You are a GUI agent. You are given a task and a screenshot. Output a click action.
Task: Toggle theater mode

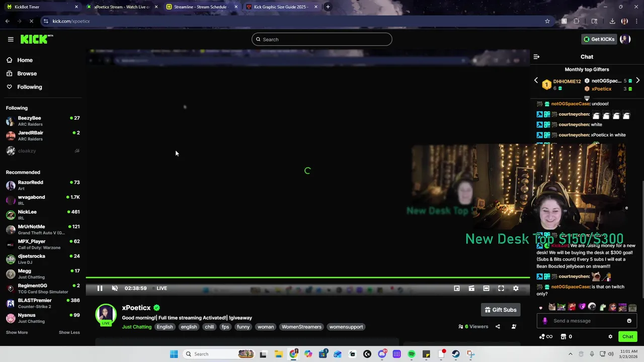486,288
